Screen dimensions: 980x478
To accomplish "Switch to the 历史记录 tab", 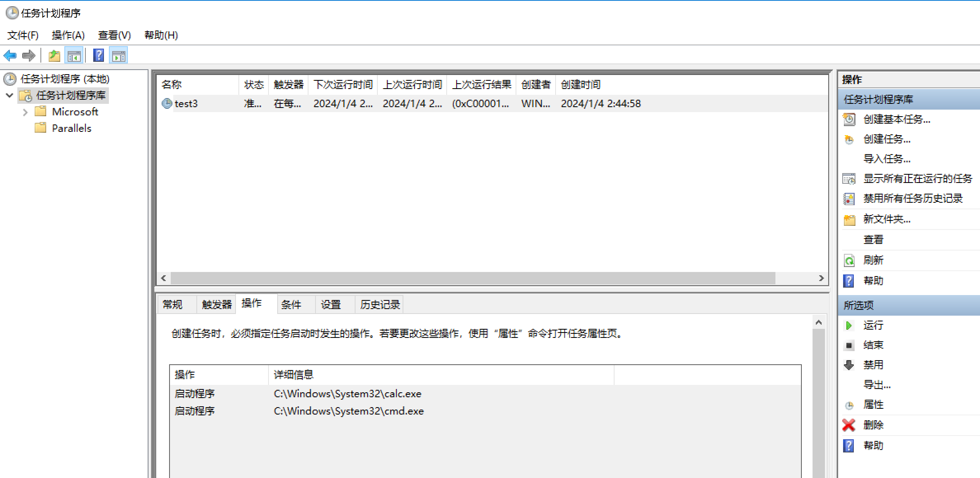I will pos(380,305).
